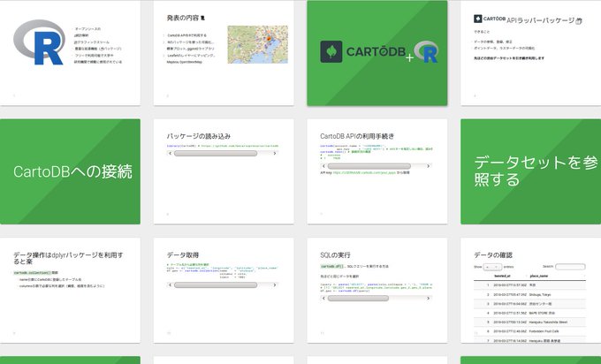Click the cartodb.df() code label
601x364 pixels.
coord(332,266)
